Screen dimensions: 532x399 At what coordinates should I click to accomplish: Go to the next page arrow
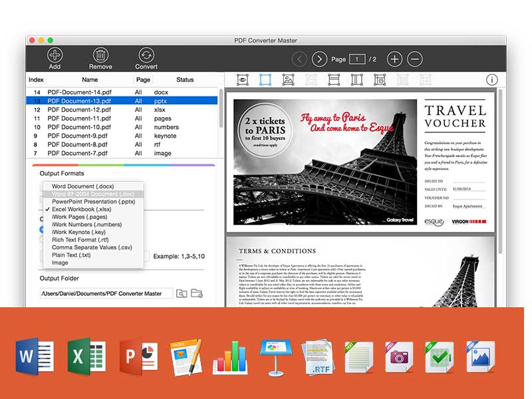[x=319, y=59]
